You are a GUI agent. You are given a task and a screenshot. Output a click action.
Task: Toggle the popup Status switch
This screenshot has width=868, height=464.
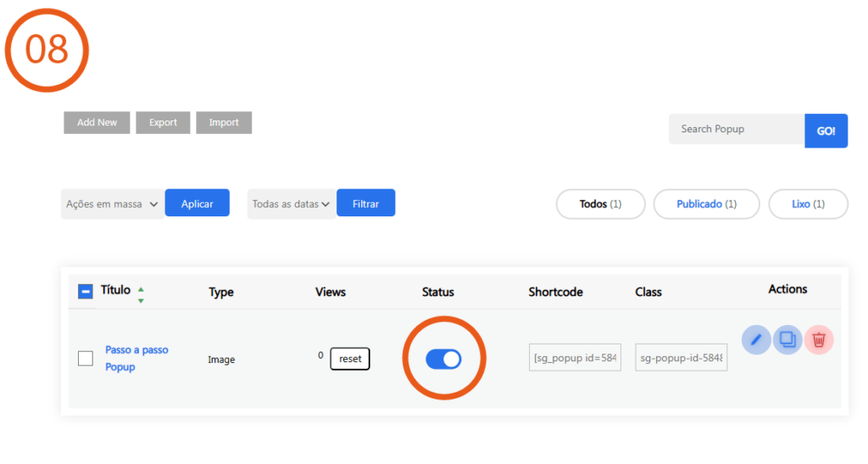pos(443,359)
